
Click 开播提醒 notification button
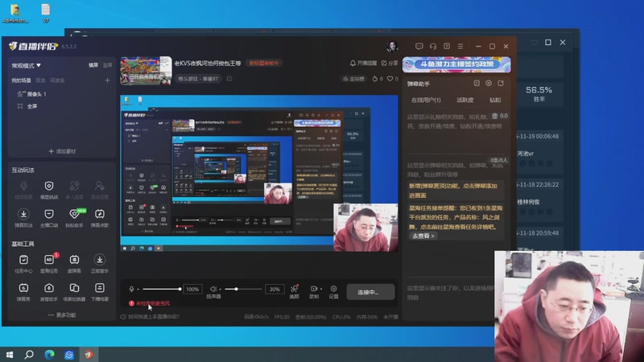click(363, 64)
